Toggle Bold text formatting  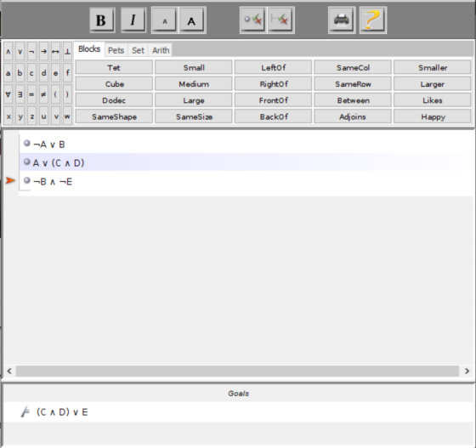pyautogui.click(x=102, y=20)
